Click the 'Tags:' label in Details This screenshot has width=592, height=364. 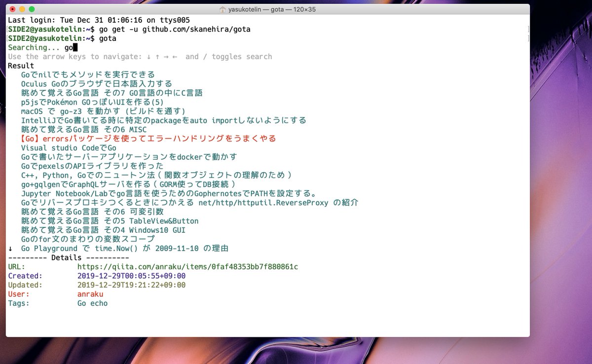[19, 303]
